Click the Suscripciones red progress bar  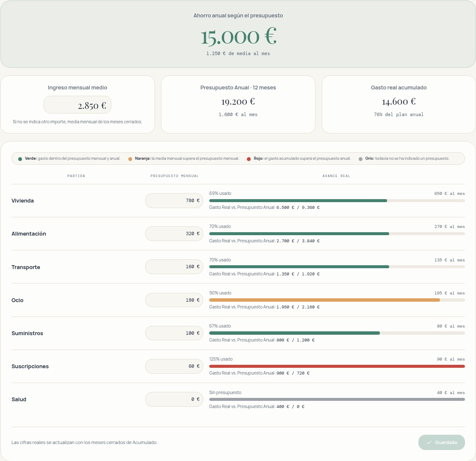click(x=337, y=366)
